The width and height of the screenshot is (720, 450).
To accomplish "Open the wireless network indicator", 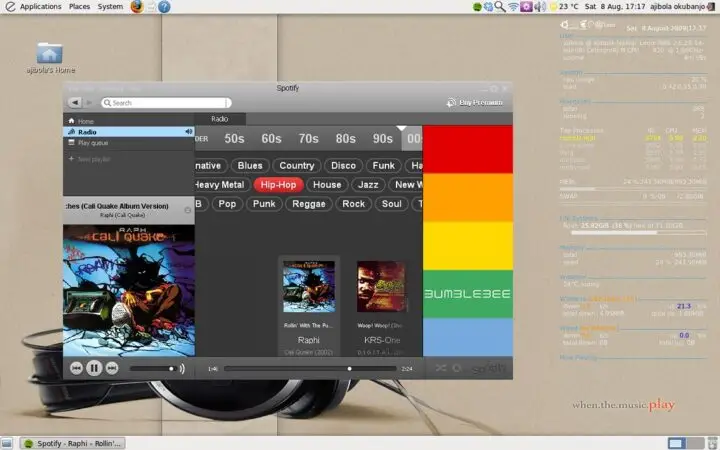I will click(513, 6).
